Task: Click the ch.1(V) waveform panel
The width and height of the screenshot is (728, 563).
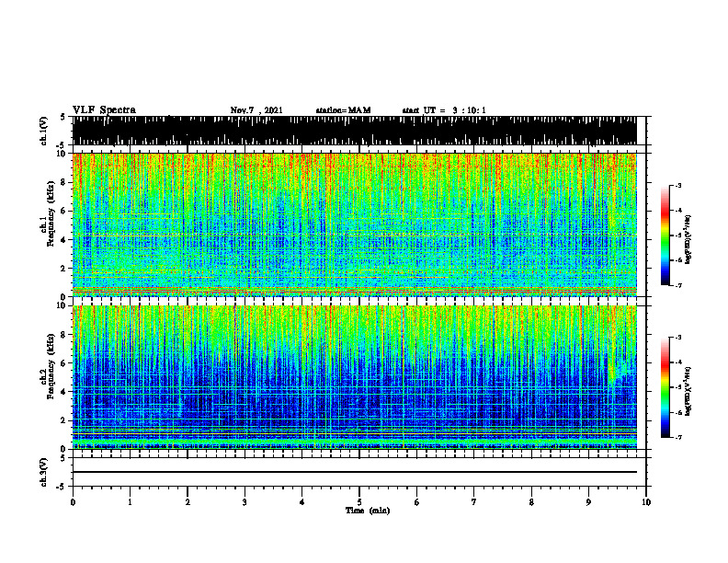Action: pyautogui.click(x=354, y=131)
